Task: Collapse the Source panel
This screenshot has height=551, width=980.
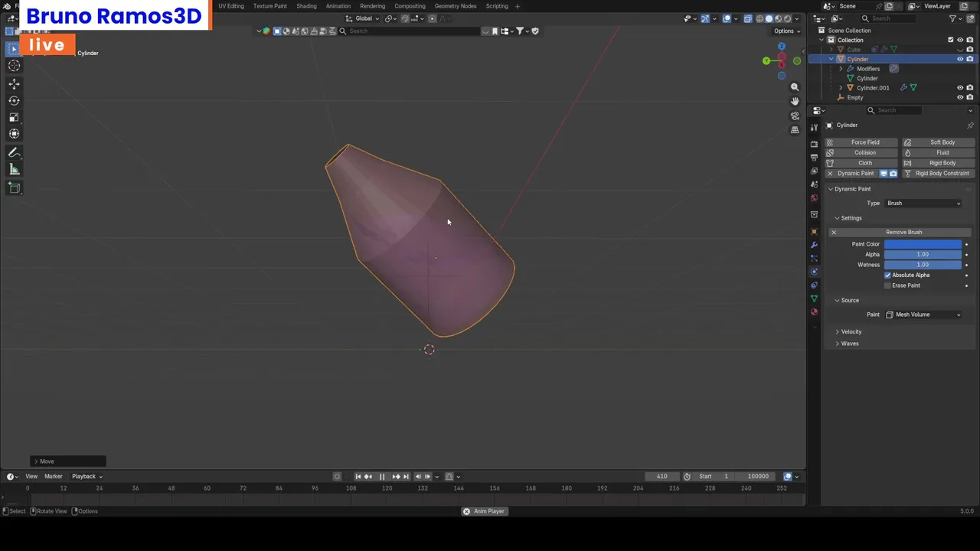Action: point(850,301)
